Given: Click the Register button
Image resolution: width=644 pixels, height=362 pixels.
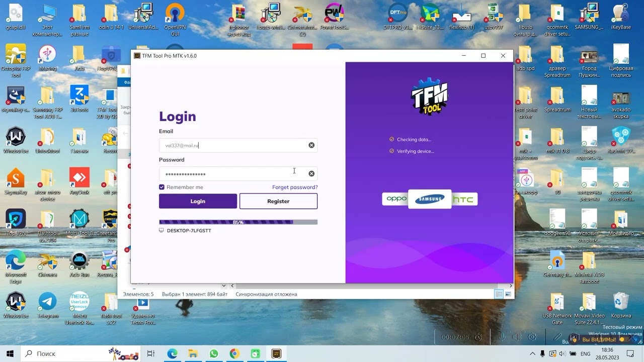Looking at the screenshot, I should click(278, 201).
